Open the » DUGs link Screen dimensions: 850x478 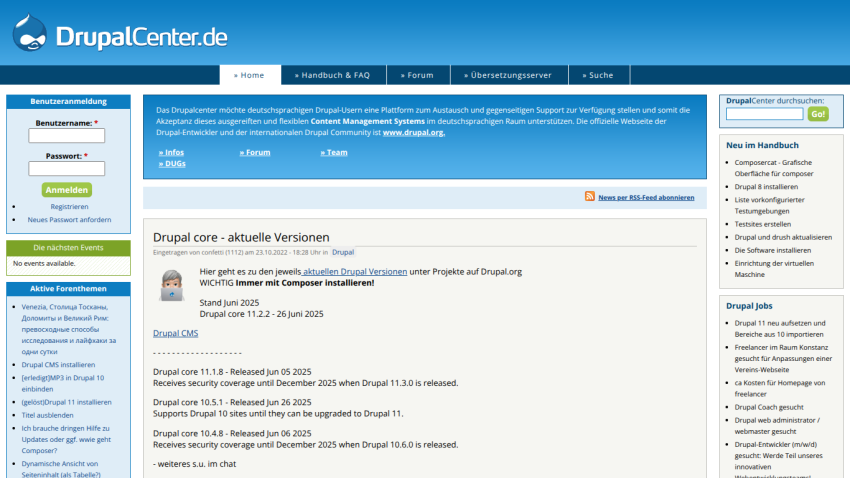[x=172, y=163]
